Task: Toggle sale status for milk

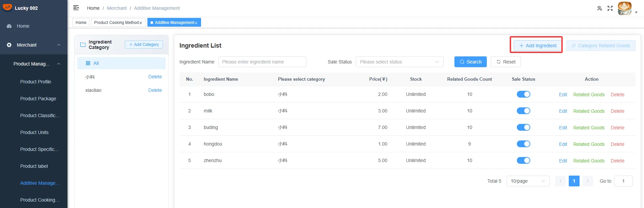Action: (524, 111)
